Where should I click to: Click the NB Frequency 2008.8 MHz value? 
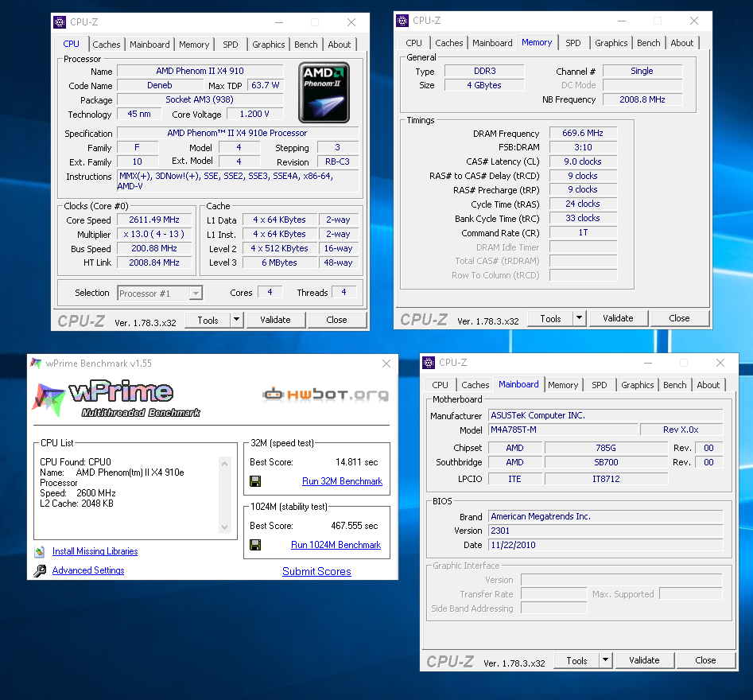coord(642,100)
